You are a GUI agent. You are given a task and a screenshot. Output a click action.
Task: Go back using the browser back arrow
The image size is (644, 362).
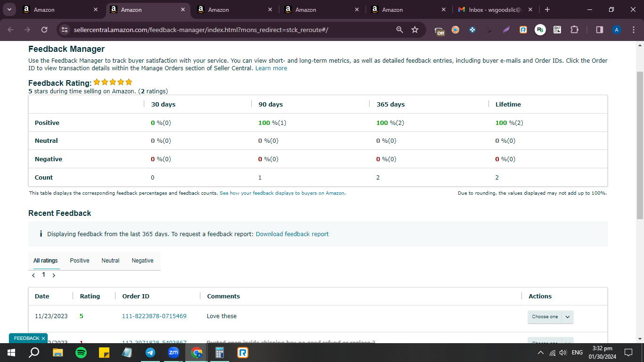tap(11, 30)
